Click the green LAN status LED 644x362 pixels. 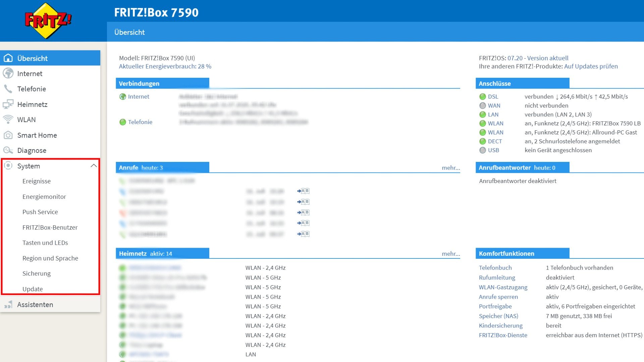tap(483, 115)
